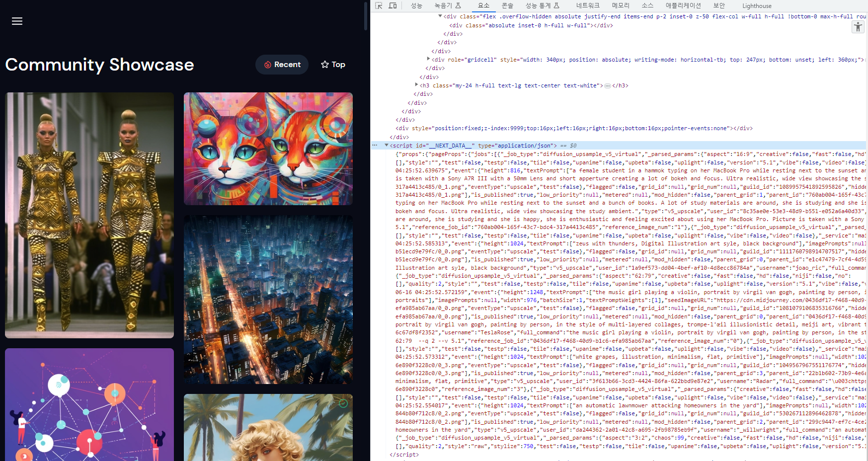Open the gold runway models image
The height and width of the screenshot is (461, 868).
coord(89,215)
